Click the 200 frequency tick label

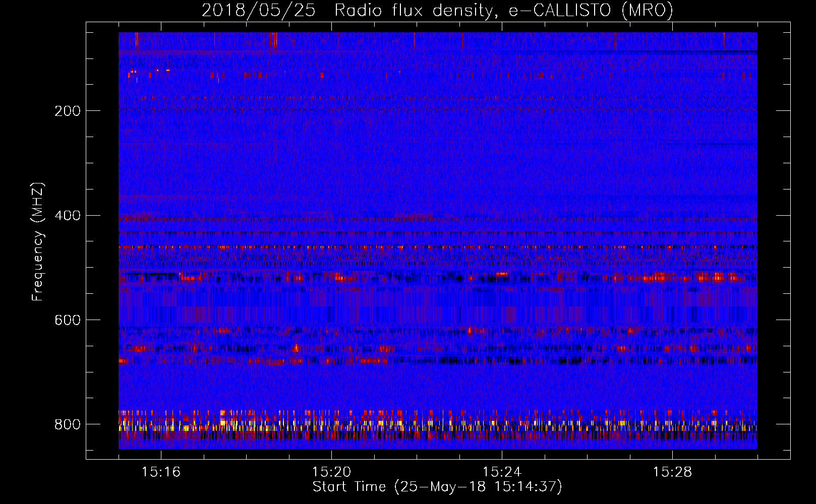coord(68,111)
